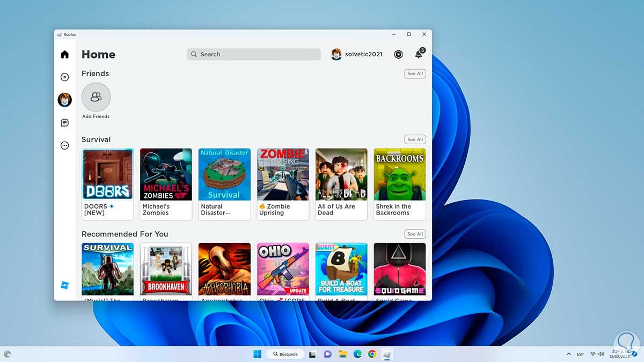Launch Google Chrome from the taskbar
This screenshot has height=362, width=644.
372,354
